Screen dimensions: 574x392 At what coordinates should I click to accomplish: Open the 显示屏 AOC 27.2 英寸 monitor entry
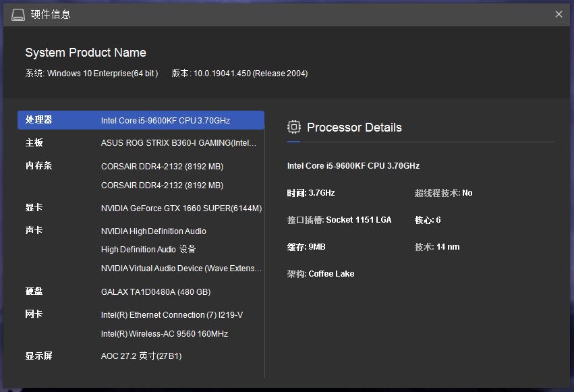pos(141,356)
